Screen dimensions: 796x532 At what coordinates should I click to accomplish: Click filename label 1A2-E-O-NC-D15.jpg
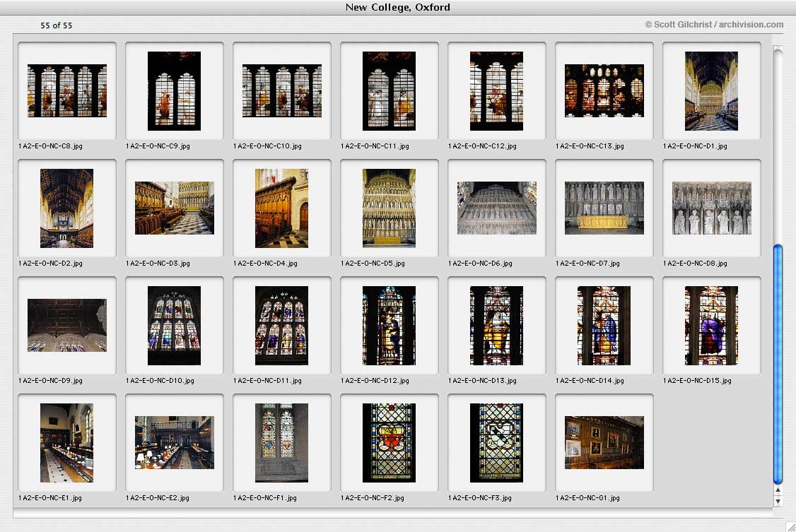click(697, 381)
